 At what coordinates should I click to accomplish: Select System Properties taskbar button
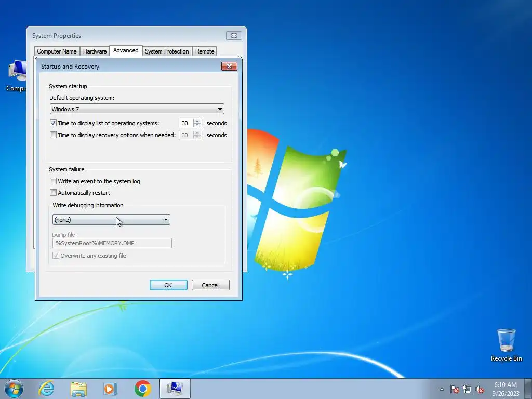(175, 389)
